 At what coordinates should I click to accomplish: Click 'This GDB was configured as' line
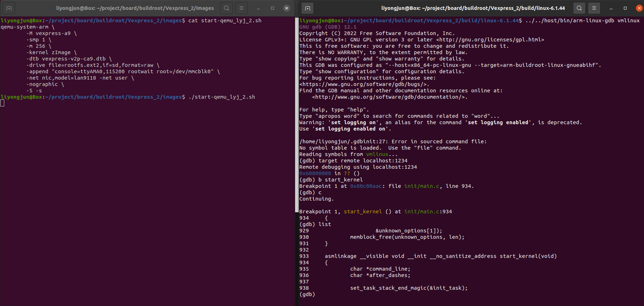450,65
